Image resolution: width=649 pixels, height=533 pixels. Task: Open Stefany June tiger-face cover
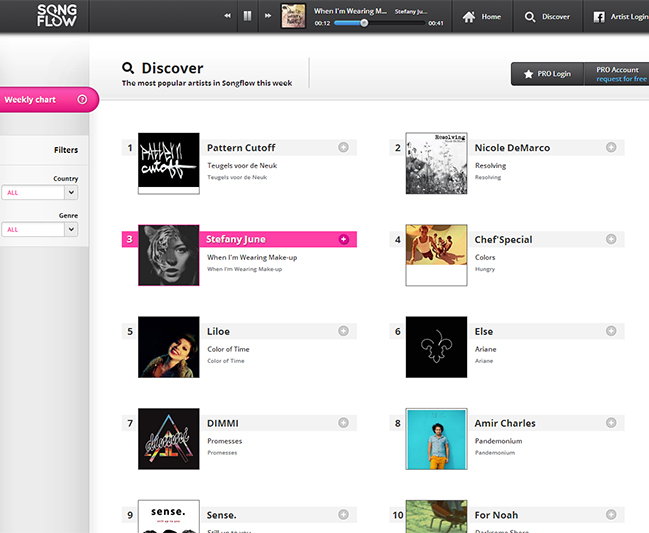coord(169,255)
